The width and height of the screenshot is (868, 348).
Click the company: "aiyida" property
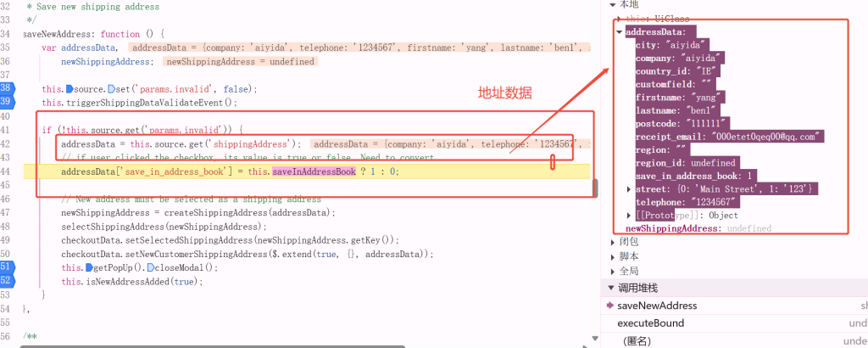tap(681, 59)
